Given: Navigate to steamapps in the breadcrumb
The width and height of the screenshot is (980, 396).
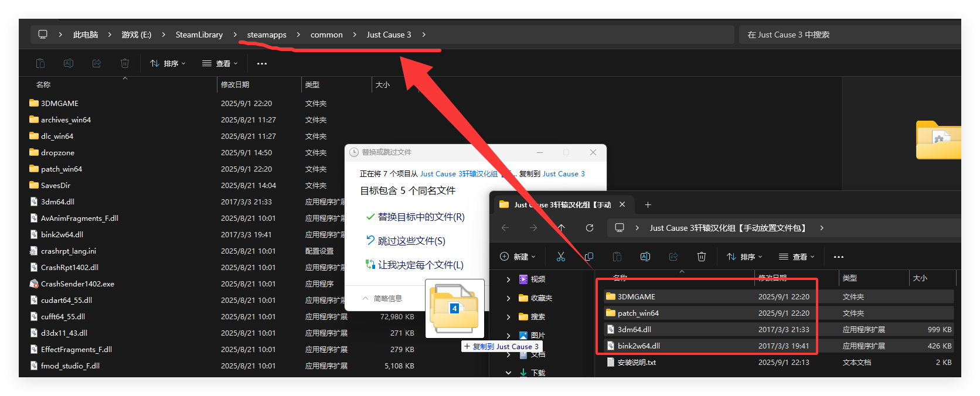Looking at the screenshot, I should click(x=267, y=35).
